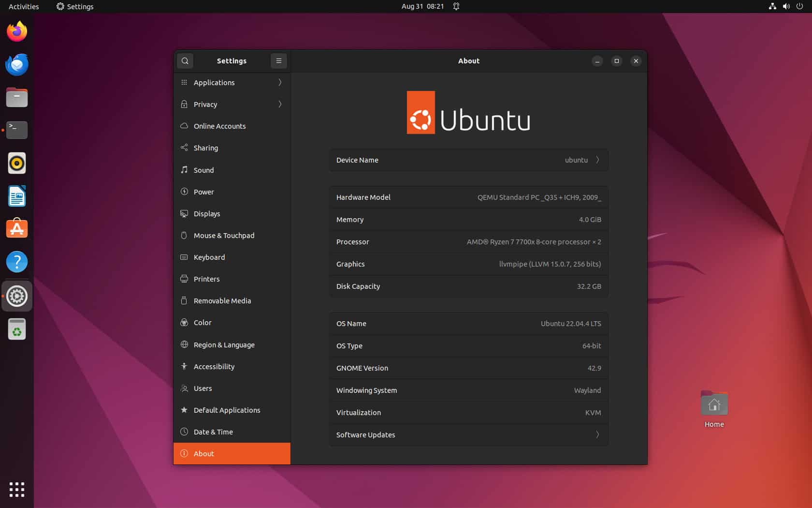Switch to Keyboard settings
This screenshot has width=812, height=508.
pyautogui.click(x=209, y=257)
